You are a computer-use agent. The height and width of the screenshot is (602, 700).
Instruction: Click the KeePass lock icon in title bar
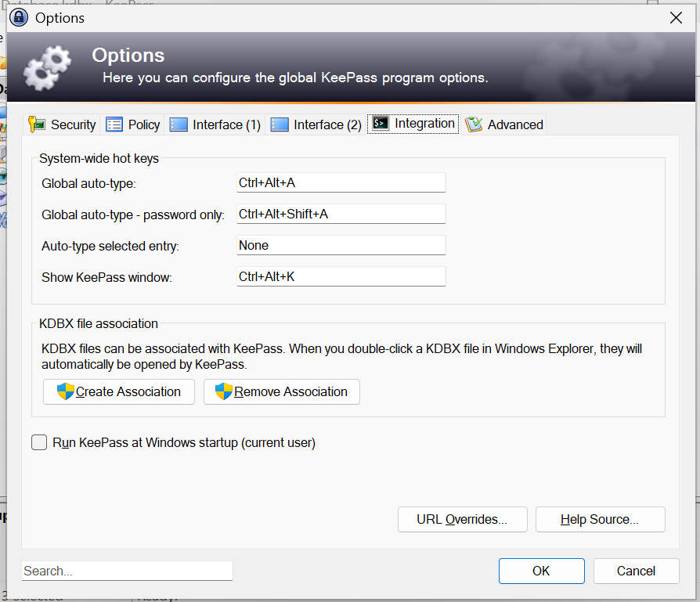[x=19, y=17]
